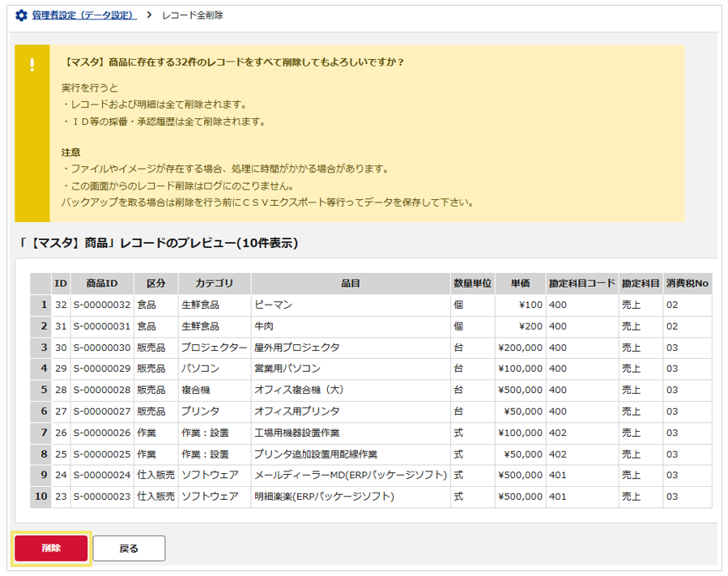The width and height of the screenshot is (728, 576).
Task: Select the S-00000030 product ID cell
Action: click(102, 348)
